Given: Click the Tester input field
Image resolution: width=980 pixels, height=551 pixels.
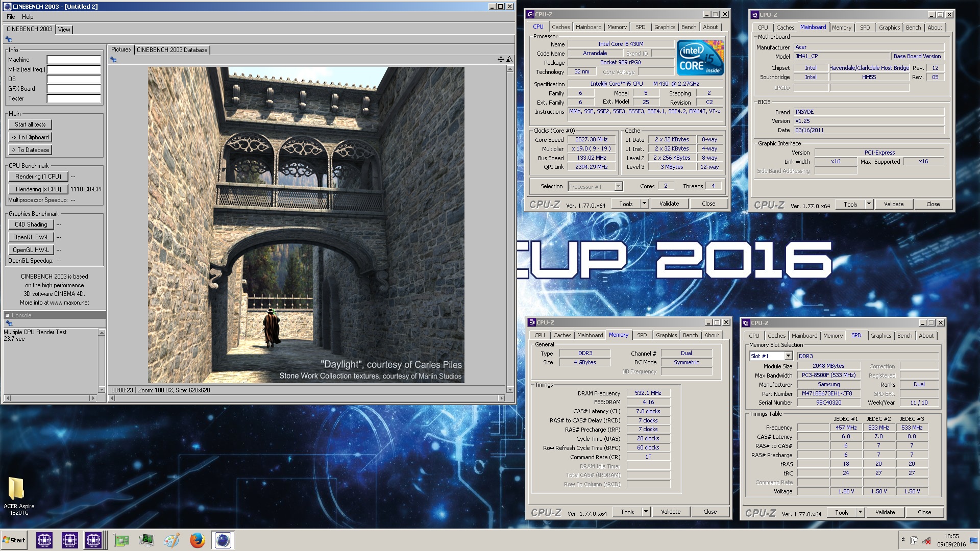Looking at the screenshot, I should click(73, 98).
